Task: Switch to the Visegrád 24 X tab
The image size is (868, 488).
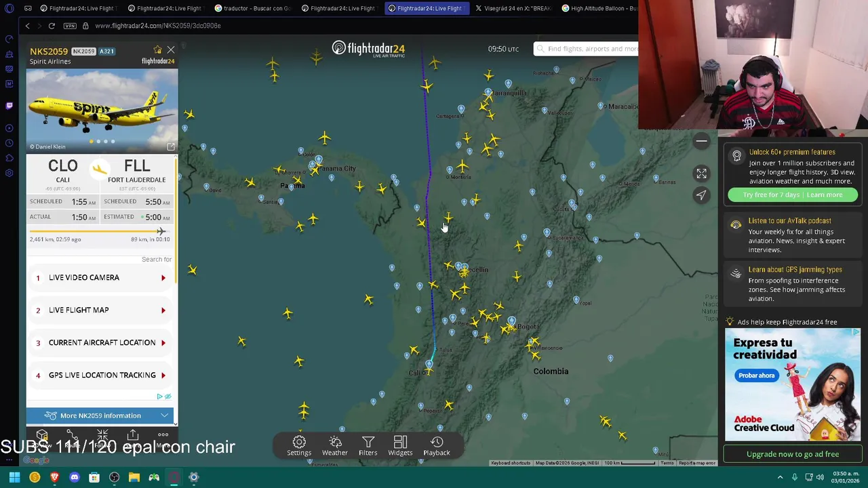Action: (x=513, y=8)
